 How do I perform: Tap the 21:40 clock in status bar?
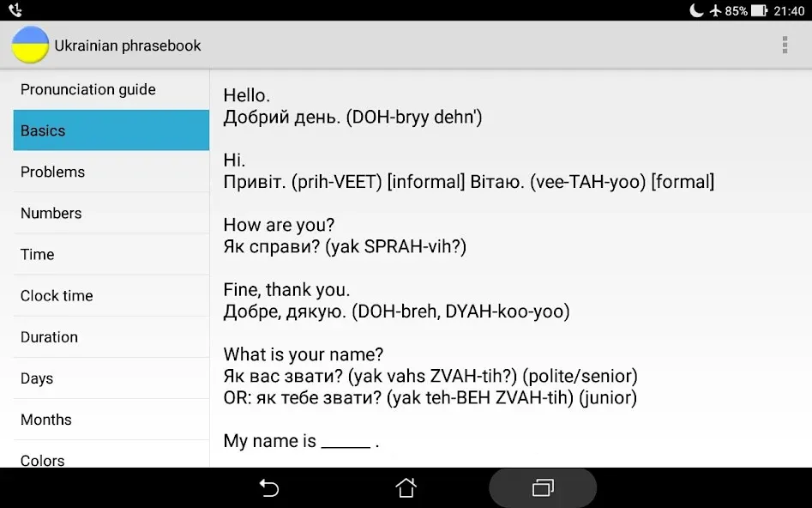(x=789, y=11)
